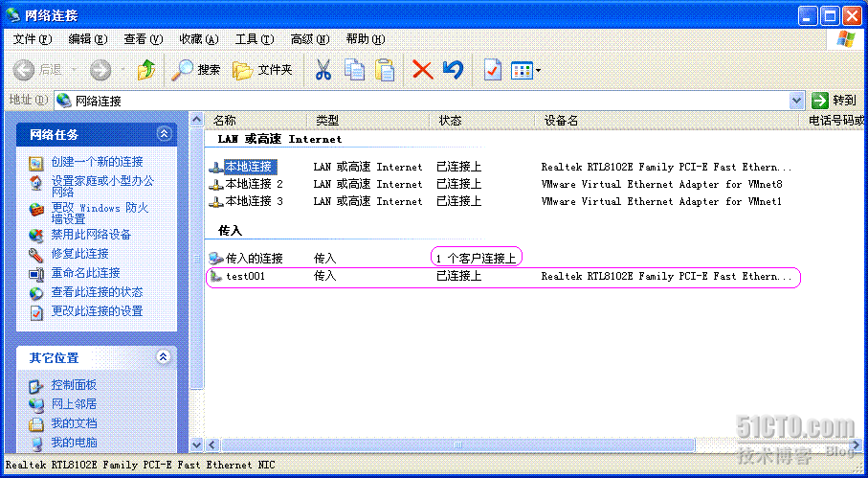This screenshot has width=868, height=478.
Task: Click the 传入的连接 incoming connections icon
Action: coord(216,258)
